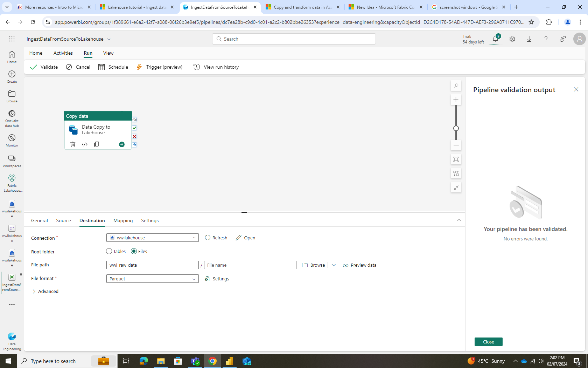The image size is (588, 368).
Task: View code of Copy data activity
Action: (x=85, y=144)
